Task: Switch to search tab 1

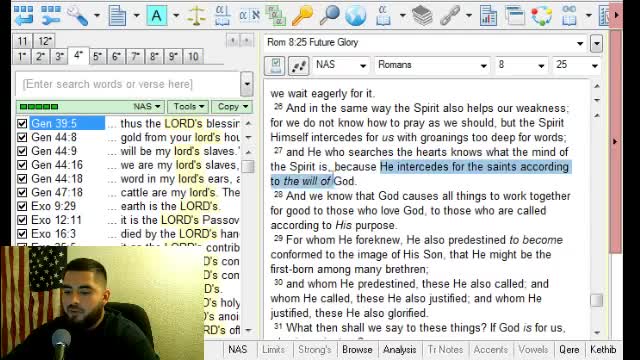Action: [x=22, y=56]
